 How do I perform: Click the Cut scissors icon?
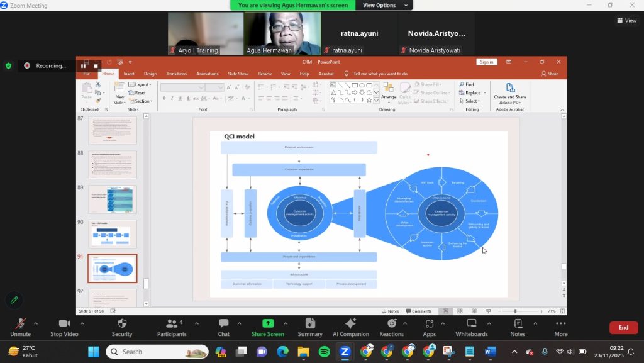(97, 84)
